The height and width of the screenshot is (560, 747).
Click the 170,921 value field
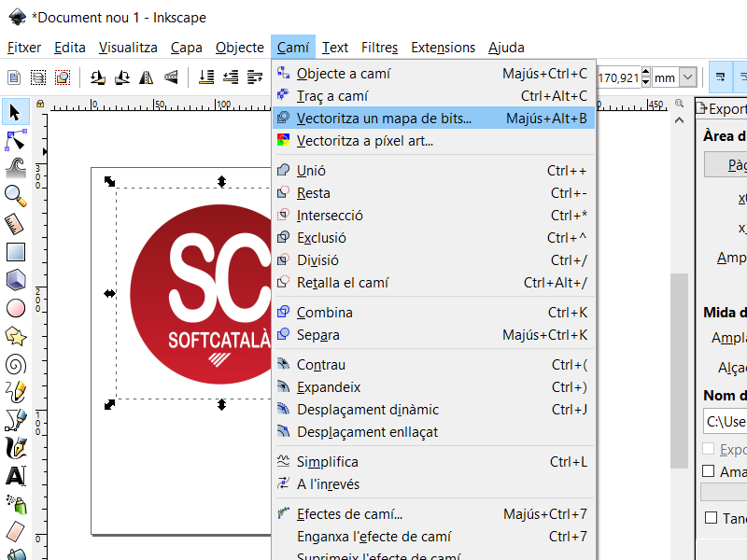pos(618,77)
